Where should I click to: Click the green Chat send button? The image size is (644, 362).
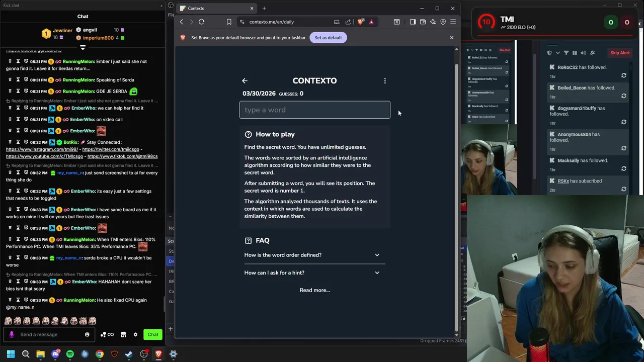[153, 334]
